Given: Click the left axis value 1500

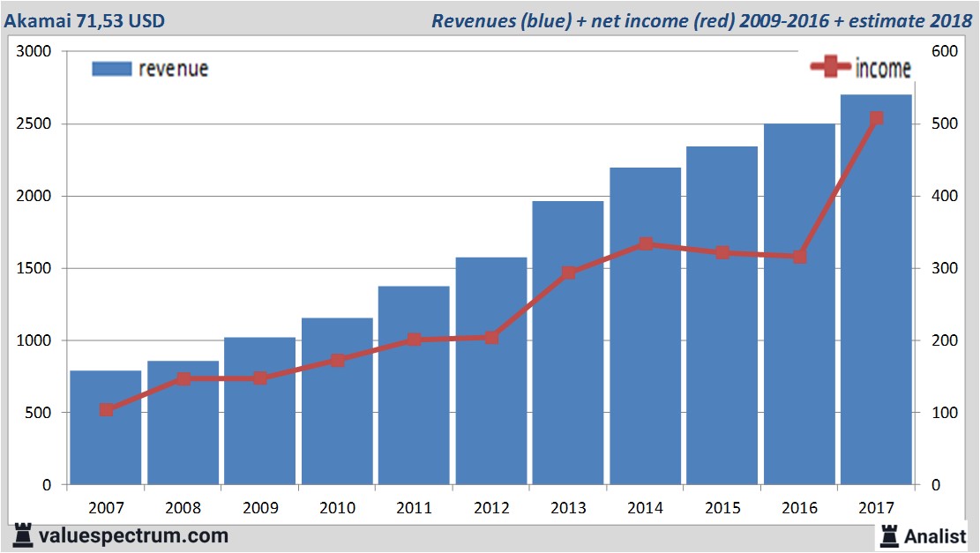Looking at the screenshot, I should [34, 268].
